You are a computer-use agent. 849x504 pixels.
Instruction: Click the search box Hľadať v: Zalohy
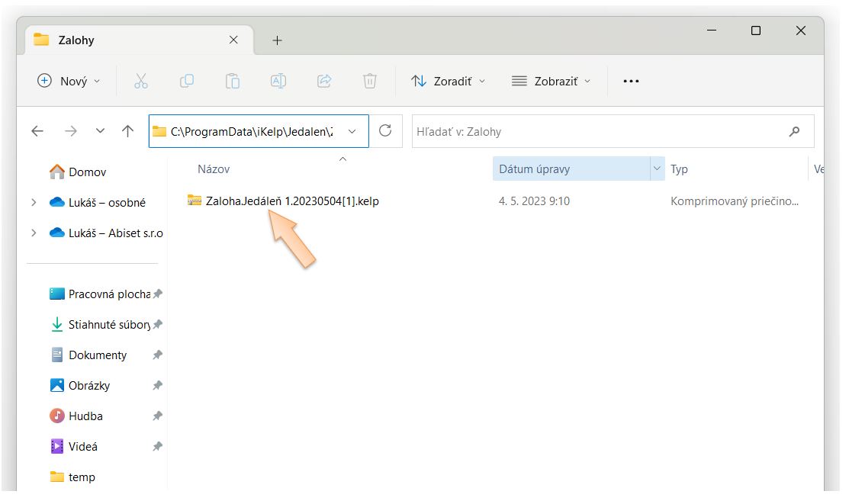coord(599,131)
